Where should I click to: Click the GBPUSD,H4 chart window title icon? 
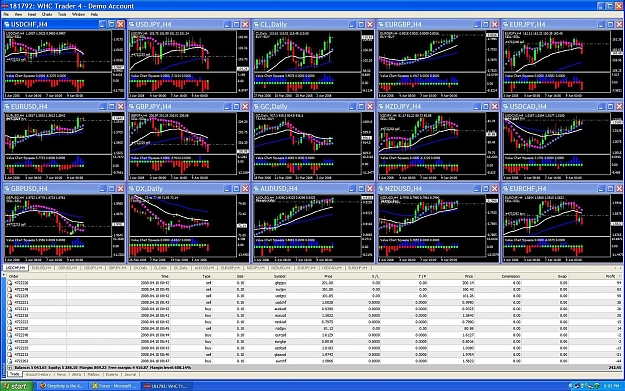(7, 189)
